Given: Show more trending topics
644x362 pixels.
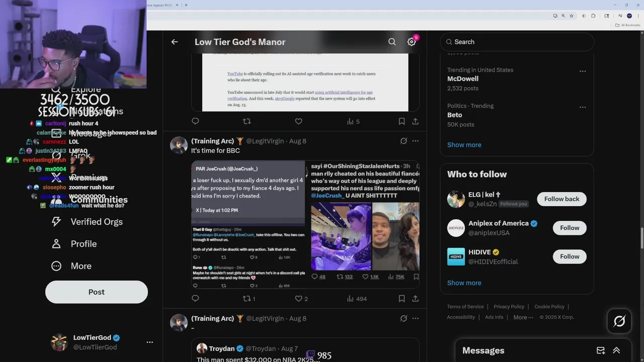Looking at the screenshot, I should point(464,145).
